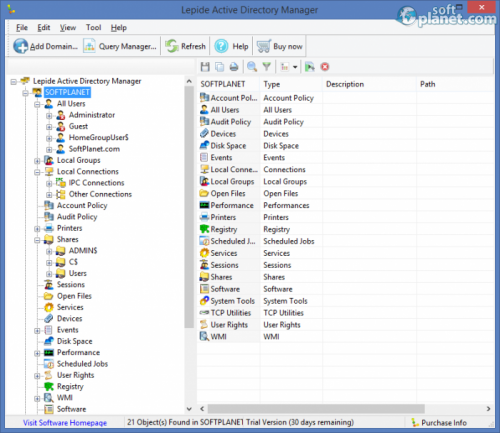Select the Guest user in the tree

click(x=78, y=126)
